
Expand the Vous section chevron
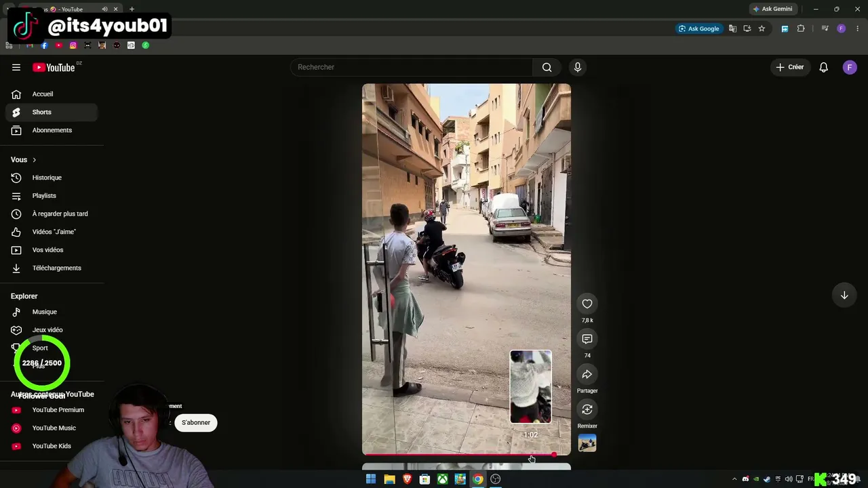tap(34, 160)
